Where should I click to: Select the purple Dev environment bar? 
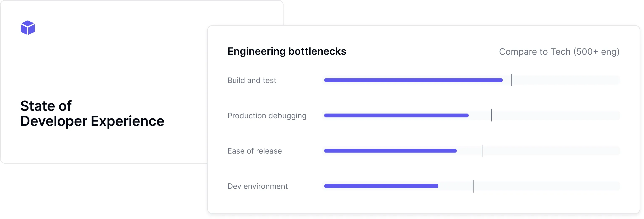click(x=381, y=186)
